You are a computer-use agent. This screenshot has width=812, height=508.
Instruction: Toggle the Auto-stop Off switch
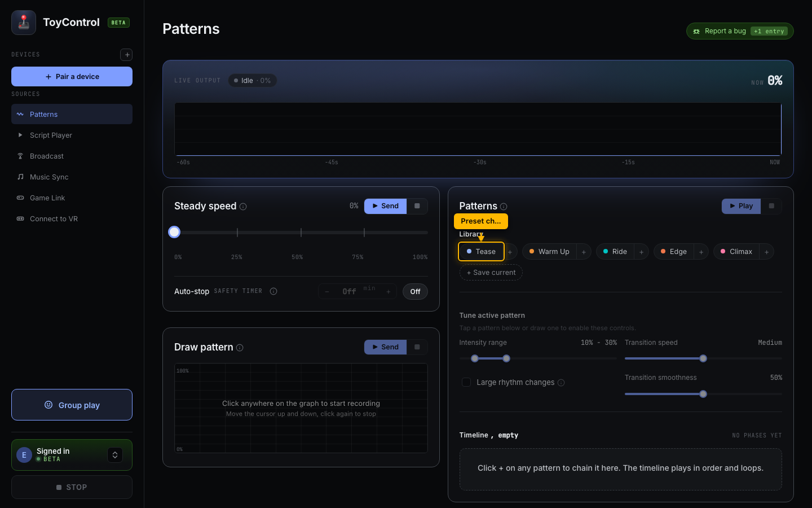pos(415,292)
